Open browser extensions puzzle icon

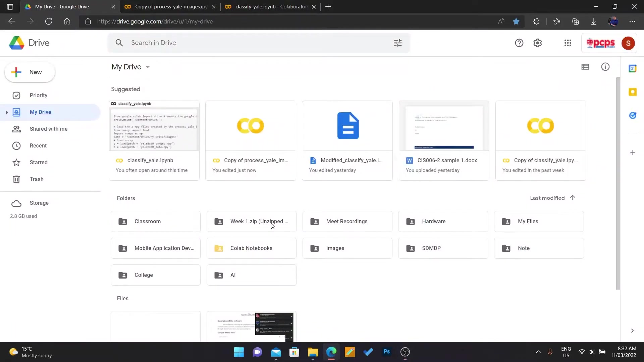pyautogui.click(x=536, y=21)
